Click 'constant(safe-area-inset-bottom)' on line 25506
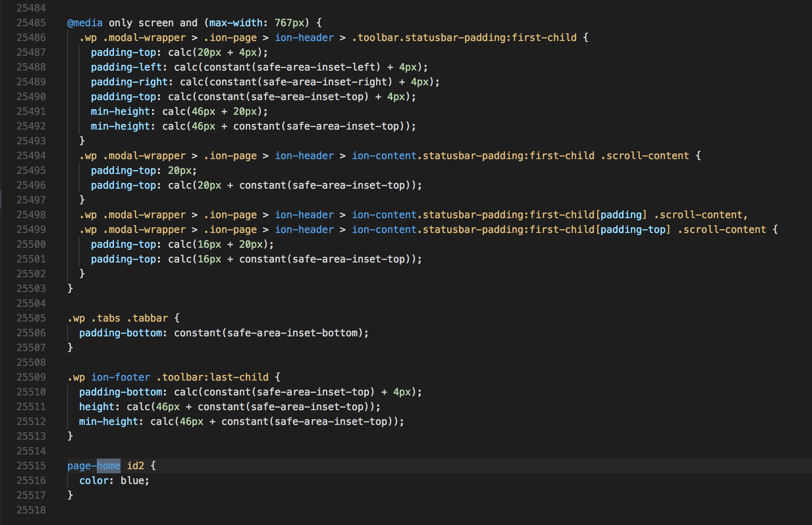The image size is (812, 525). pos(269,333)
